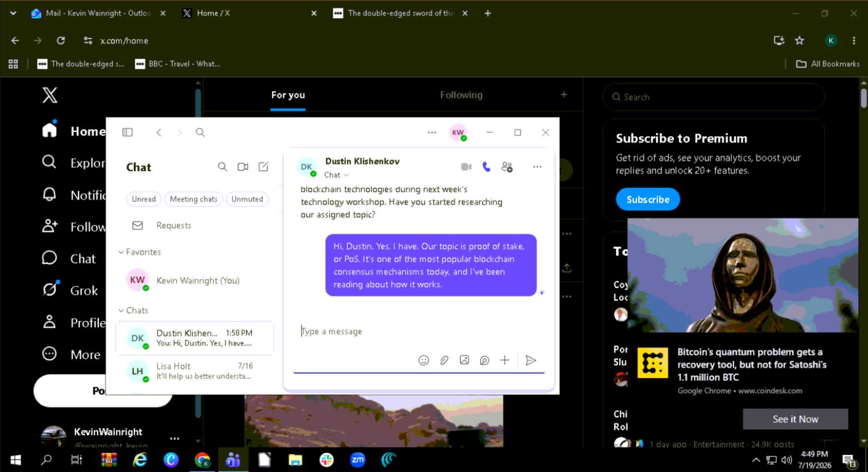
Task: Open Chat in the X sidebar
Action: 69,259
